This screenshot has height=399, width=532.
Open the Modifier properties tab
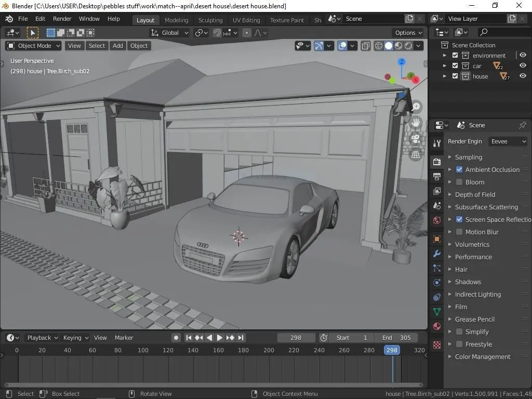tap(437, 254)
